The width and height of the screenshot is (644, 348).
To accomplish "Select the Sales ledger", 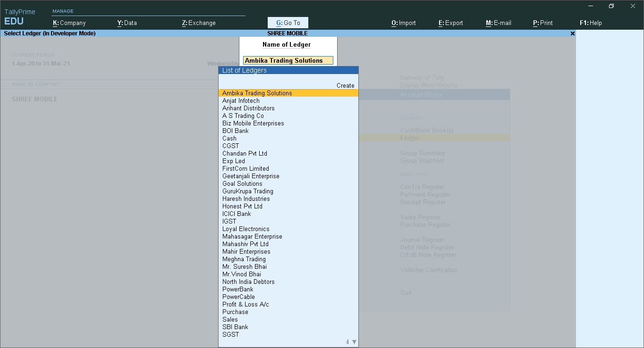I will point(230,319).
